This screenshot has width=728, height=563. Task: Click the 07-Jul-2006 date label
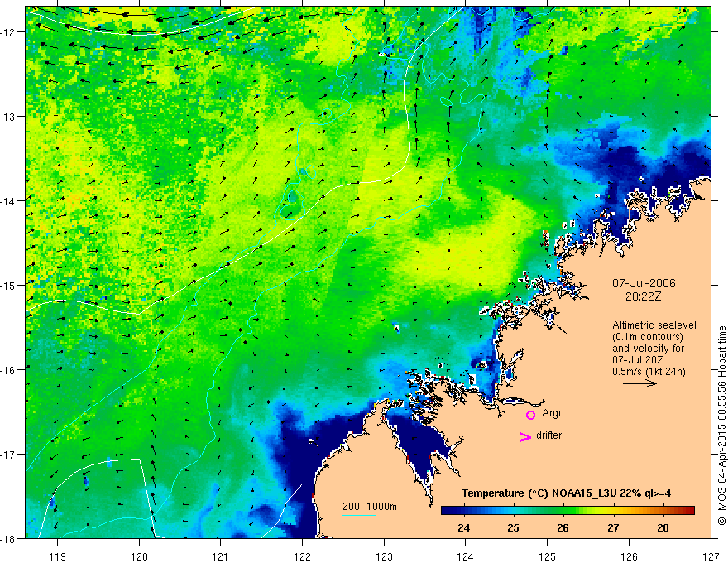click(x=644, y=283)
